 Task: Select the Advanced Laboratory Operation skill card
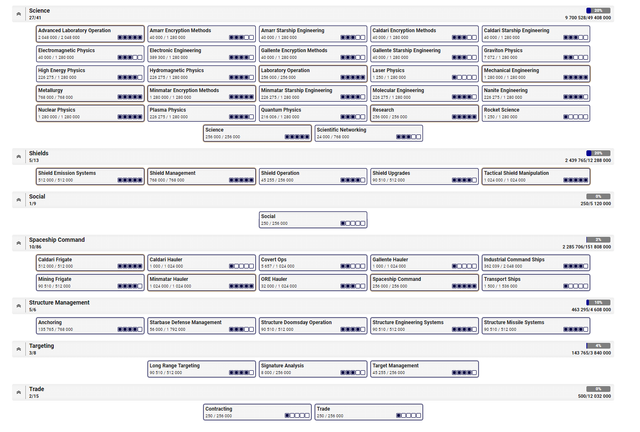click(90, 34)
